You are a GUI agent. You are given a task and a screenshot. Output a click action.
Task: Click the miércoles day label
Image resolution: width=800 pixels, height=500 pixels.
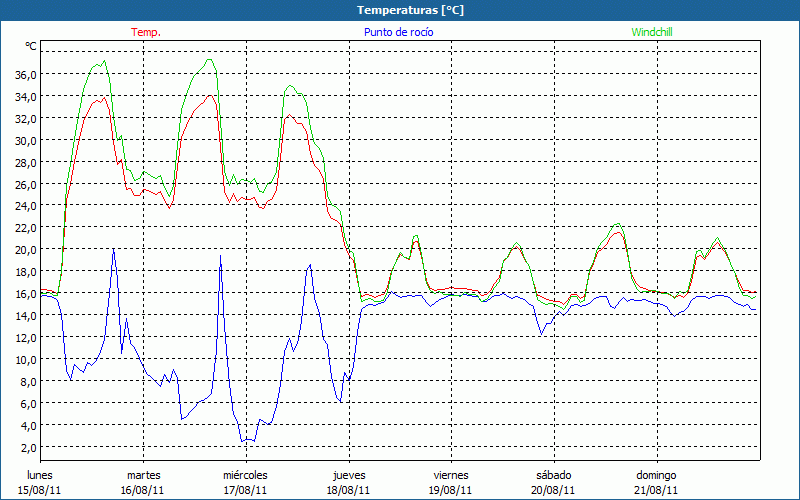coord(245,475)
